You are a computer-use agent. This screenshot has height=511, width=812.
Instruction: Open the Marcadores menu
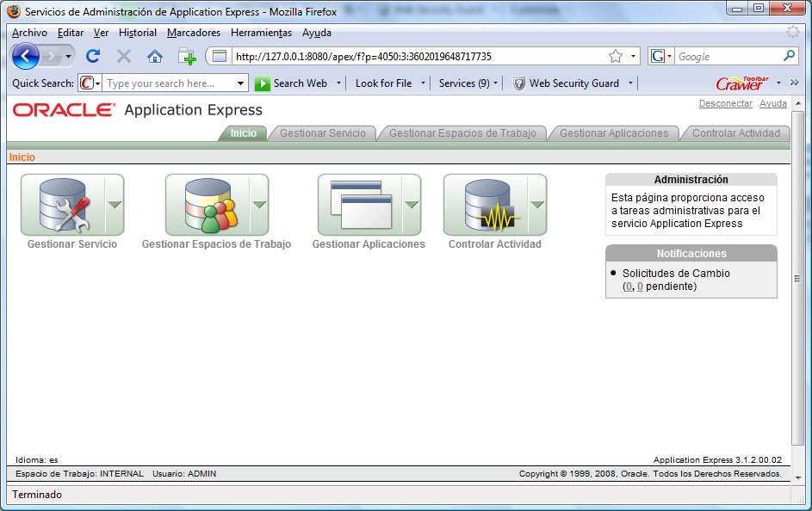pos(194,33)
